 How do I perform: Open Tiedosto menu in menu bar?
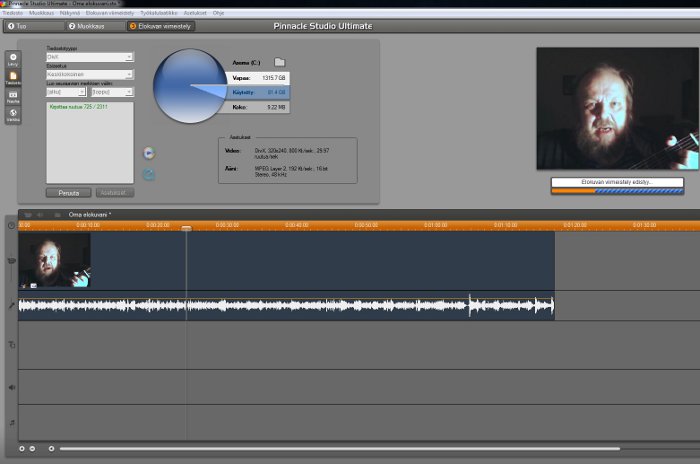click(x=12, y=13)
